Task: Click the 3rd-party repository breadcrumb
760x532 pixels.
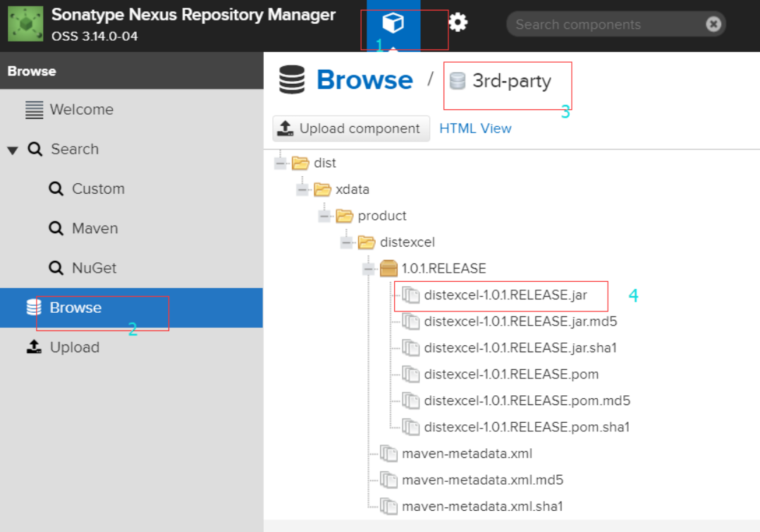Action: 511,81
